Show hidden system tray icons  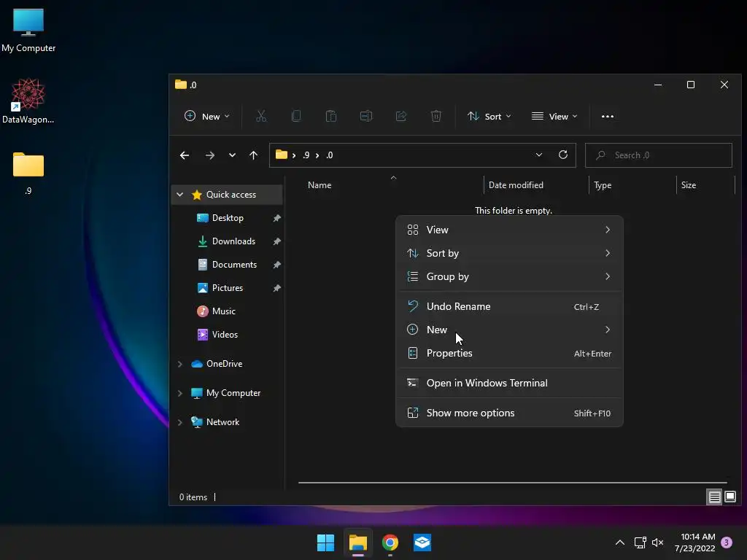(x=620, y=542)
